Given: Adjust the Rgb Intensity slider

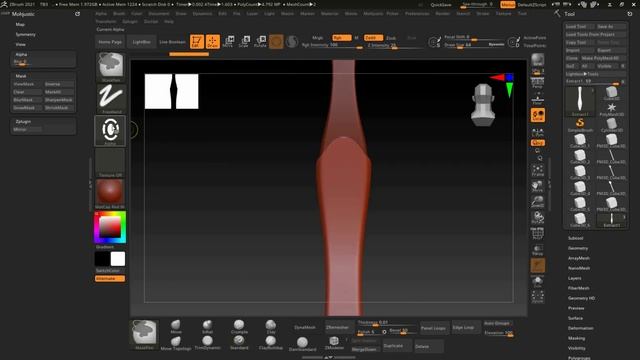Looking at the screenshot, I should pyautogui.click(x=332, y=45).
